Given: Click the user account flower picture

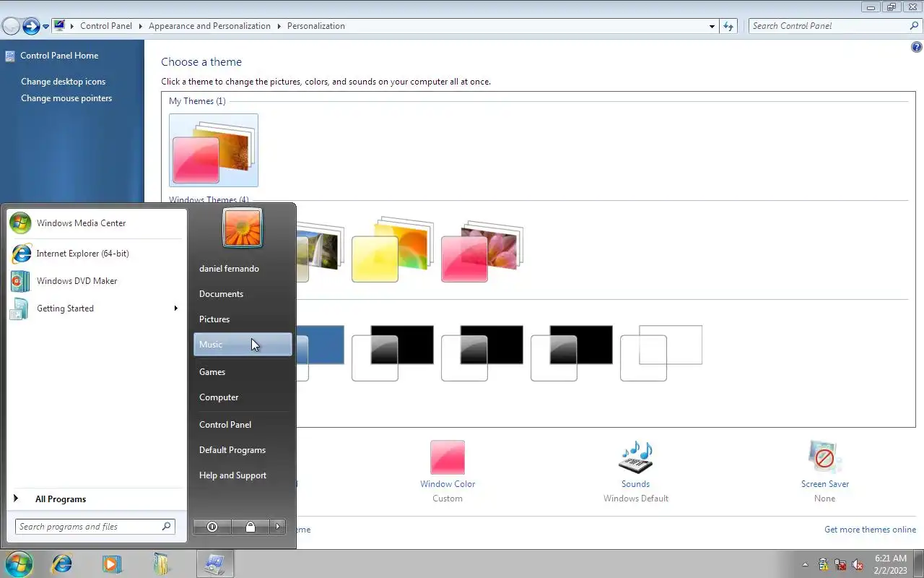Looking at the screenshot, I should (243, 228).
